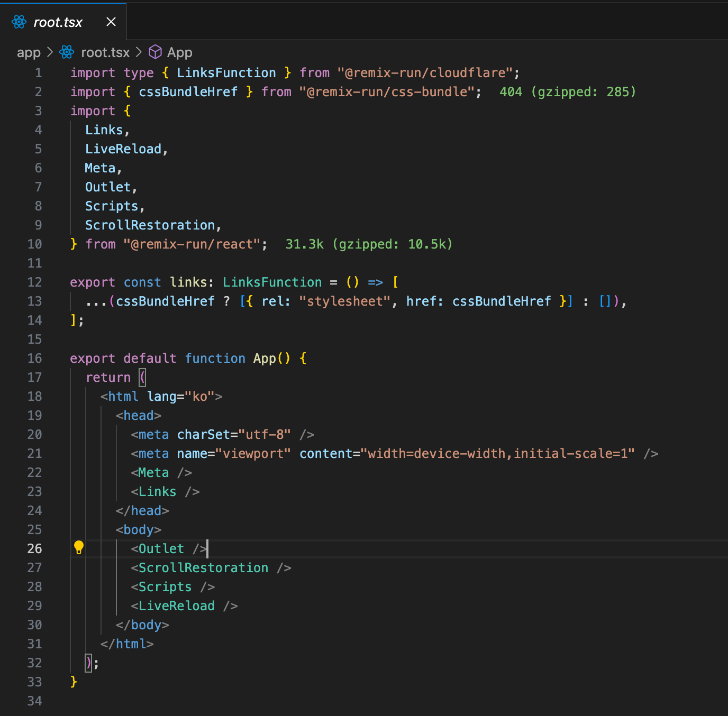Click the Meta import on line 6

pos(100,168)
